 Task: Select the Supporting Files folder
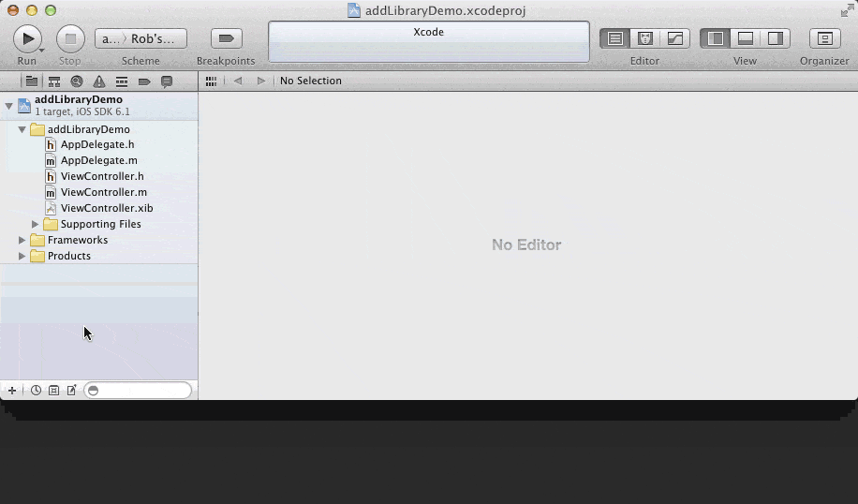click(99, 225)
